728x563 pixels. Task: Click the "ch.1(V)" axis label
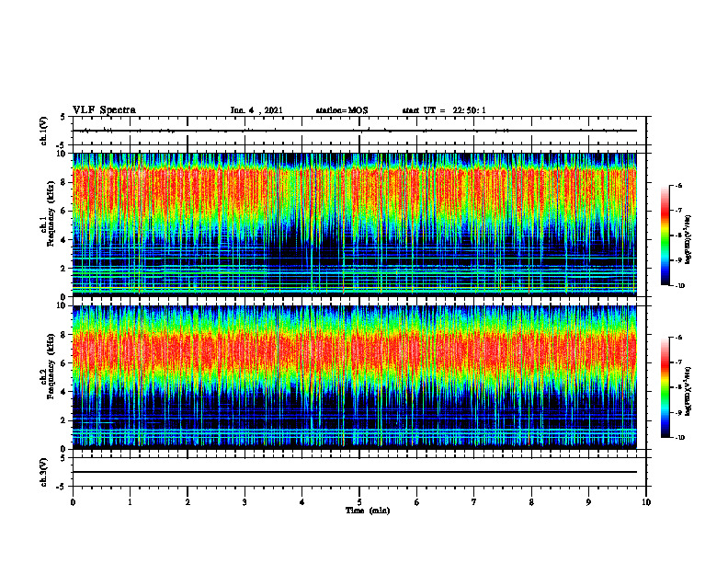(x=44, y=131)
